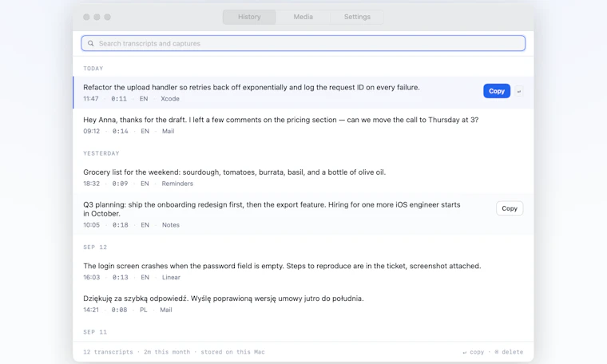Screen dimensions: 607x364
Task: Click the return copy hint in footer
Action: 473,352
